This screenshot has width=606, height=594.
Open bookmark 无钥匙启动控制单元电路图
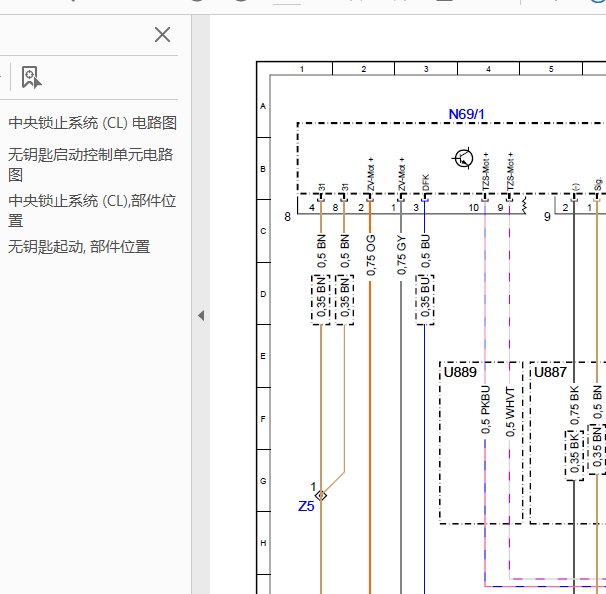(x=90, y=165)
